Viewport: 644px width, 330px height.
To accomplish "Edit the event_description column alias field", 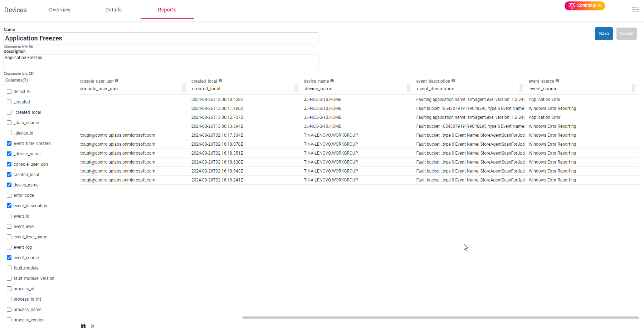I will [x=468, y=89].
